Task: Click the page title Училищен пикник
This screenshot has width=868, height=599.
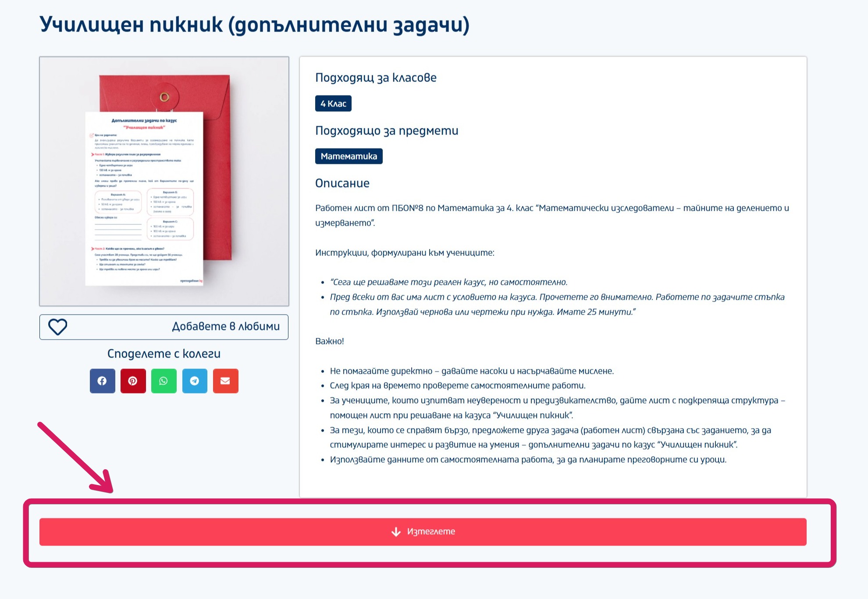Action: pyautogui.click(x=254, y=25)
